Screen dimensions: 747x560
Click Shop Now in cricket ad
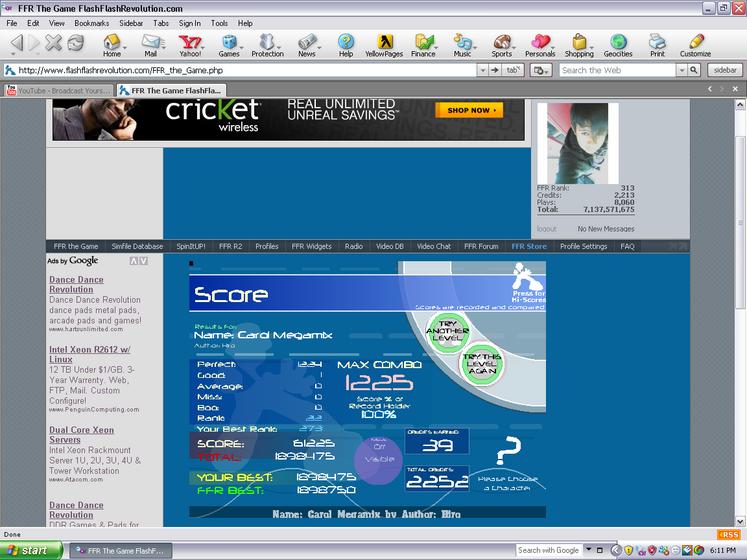point(469,110)
